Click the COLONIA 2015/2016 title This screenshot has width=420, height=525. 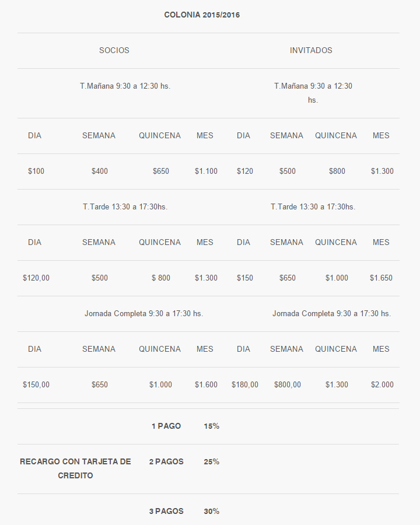(x=202, y=15)
